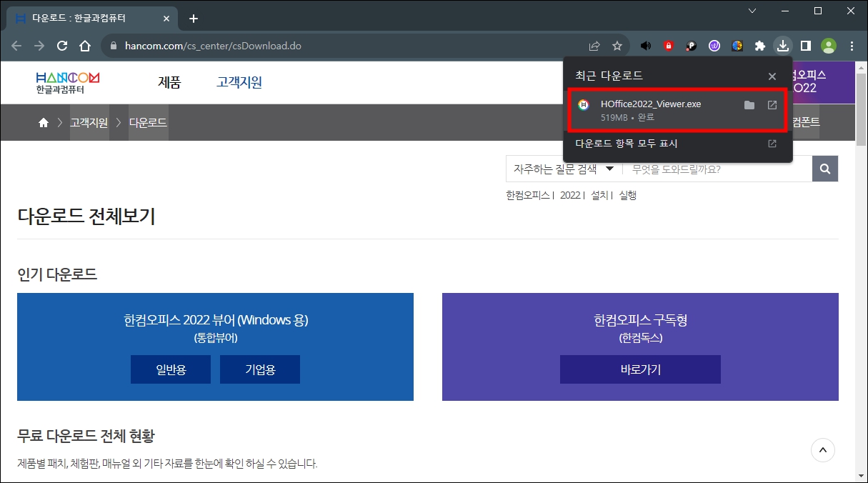Screen dimensions: 868x483
Task: Click 다운로드 항목 모두 표시
Action: [677, 144]
